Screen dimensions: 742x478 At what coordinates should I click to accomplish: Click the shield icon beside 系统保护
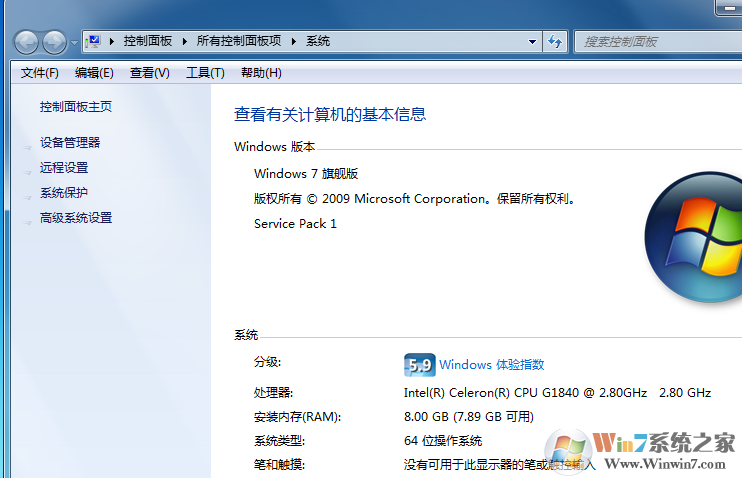(28, 198)
